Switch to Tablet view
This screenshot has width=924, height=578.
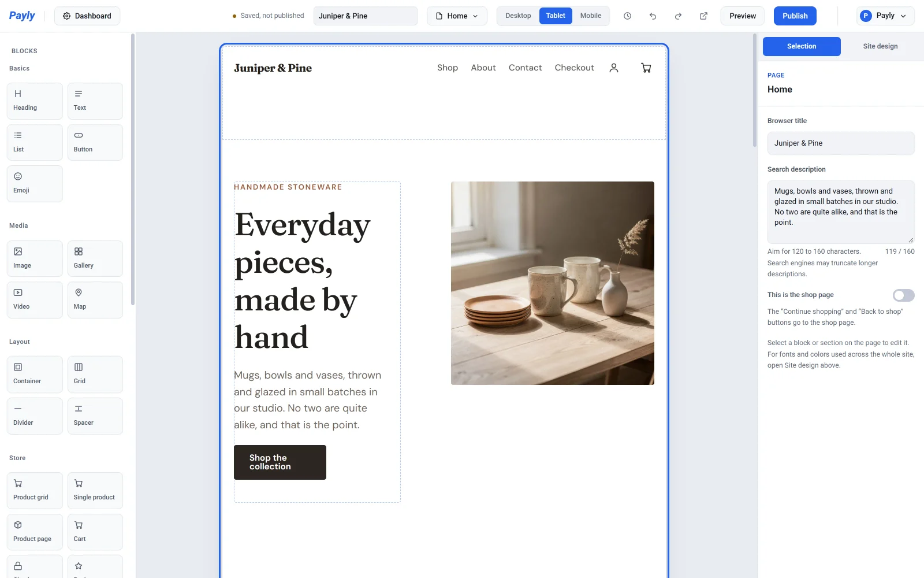[556, 16]
